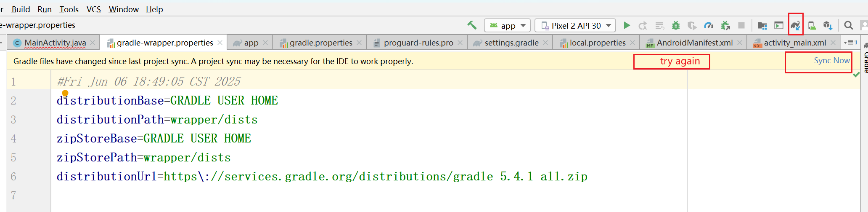Click the Apply Code Changes icon
The image size is (868, 212).
659,26
